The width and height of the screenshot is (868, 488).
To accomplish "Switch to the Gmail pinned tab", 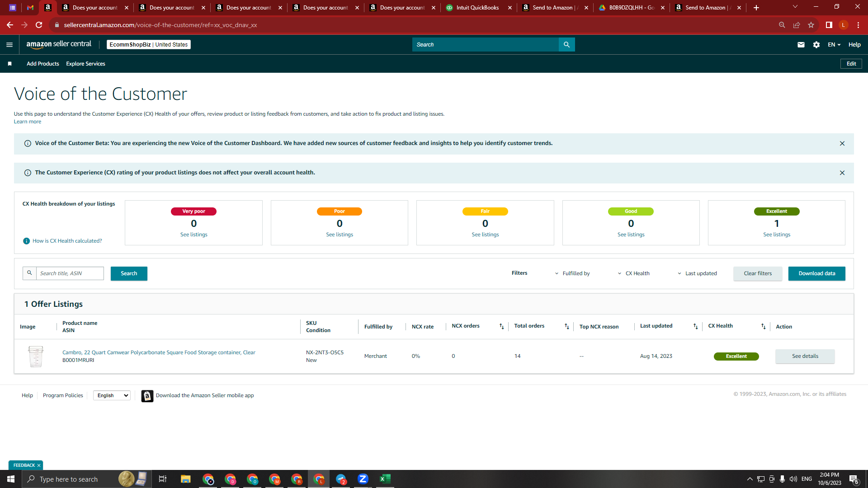I will coord(30,8).
